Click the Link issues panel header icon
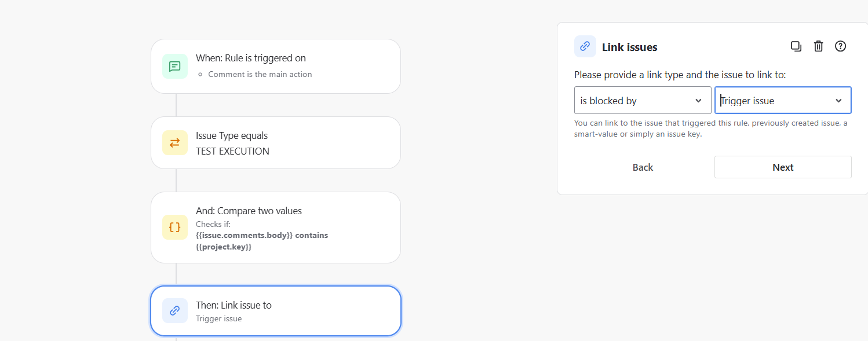Screen dimensions: 868x341 (585, 46)
